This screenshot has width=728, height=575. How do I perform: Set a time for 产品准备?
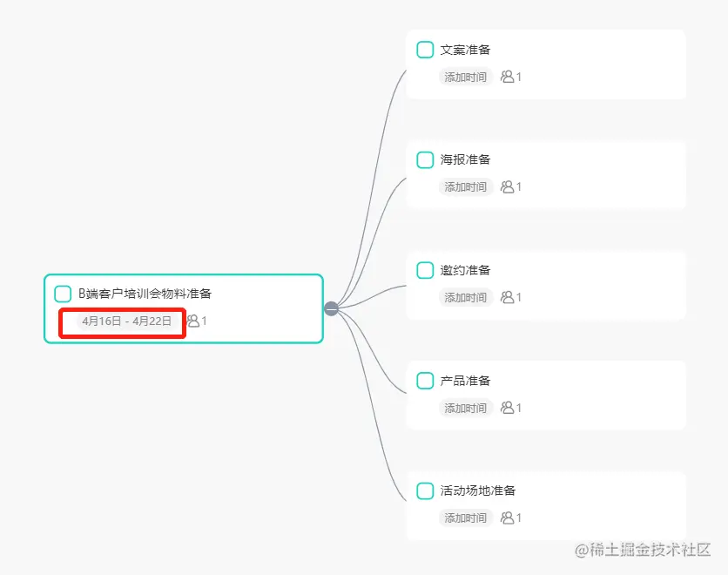pos(466,408)
